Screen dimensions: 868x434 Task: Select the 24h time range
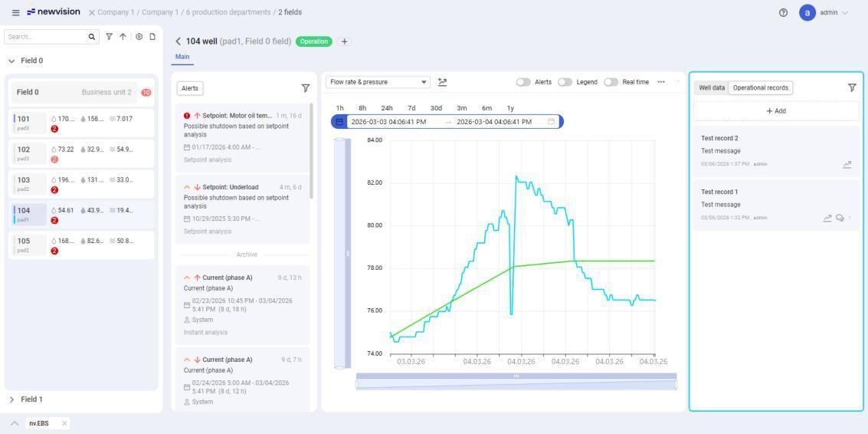387,108
